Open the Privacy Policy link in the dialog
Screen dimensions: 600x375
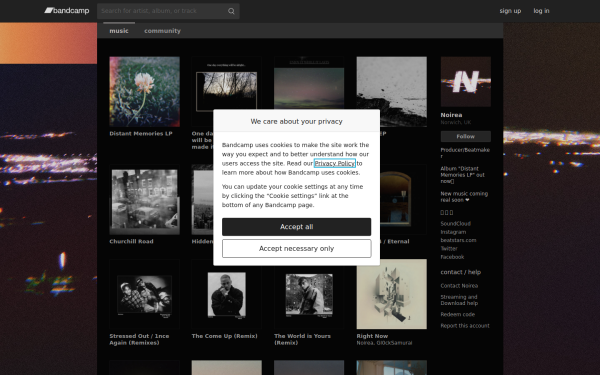pos(334,163)
